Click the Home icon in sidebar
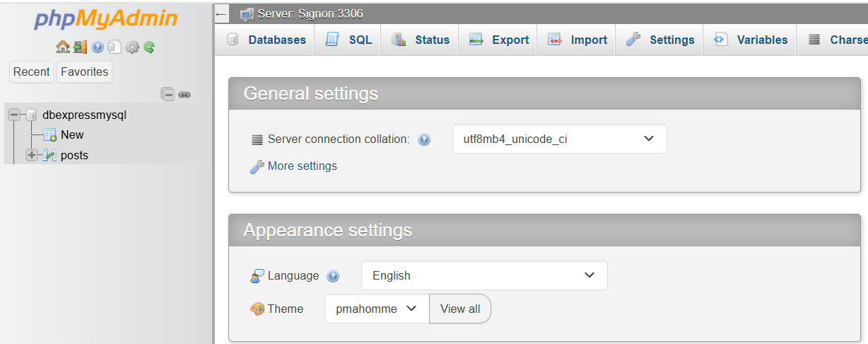Screen dimensions: 868x344 pyautogui.click(x=62, y=47)
